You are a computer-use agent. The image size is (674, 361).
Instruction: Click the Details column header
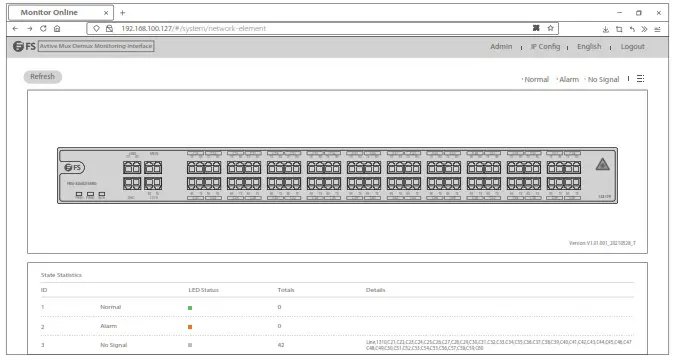(x=375, y=290)
